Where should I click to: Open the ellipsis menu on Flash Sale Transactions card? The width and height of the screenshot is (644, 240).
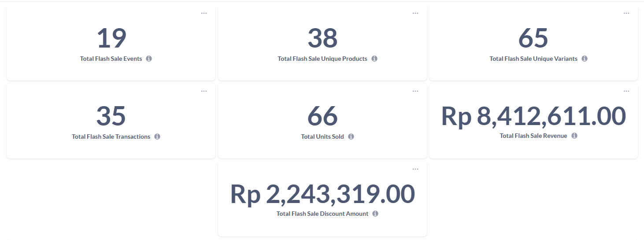(204, 91)
